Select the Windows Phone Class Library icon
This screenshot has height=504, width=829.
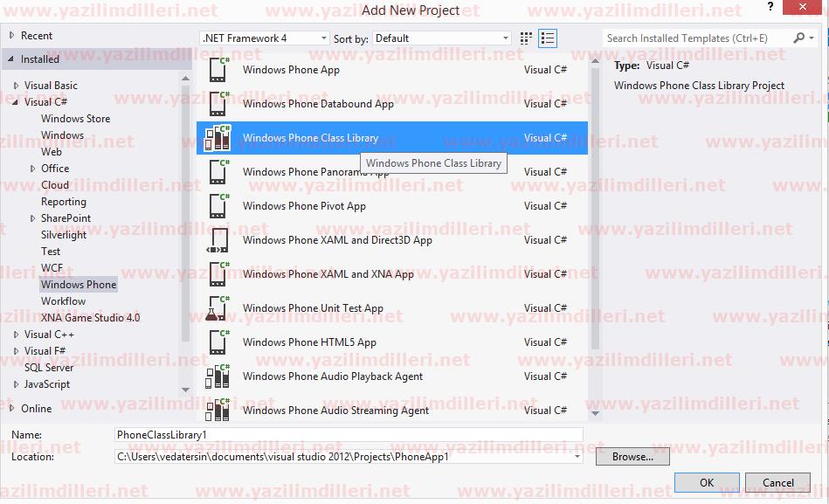pos(218,137)
